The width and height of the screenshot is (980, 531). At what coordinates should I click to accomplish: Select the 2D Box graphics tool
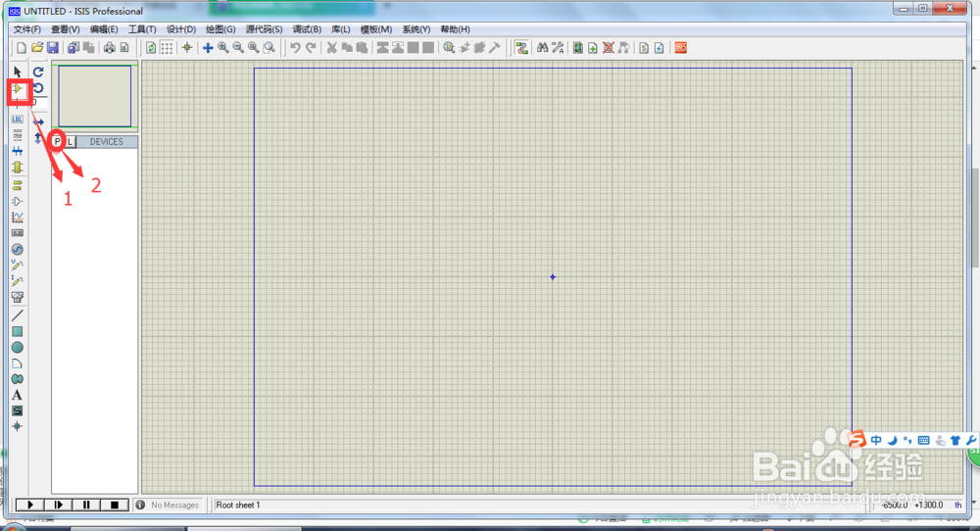(18, 332)
